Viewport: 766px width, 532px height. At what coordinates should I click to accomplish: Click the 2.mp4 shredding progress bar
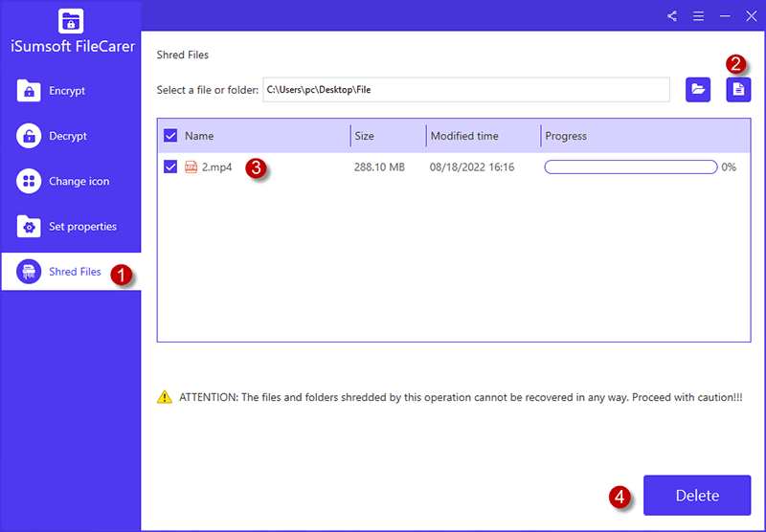631,166
